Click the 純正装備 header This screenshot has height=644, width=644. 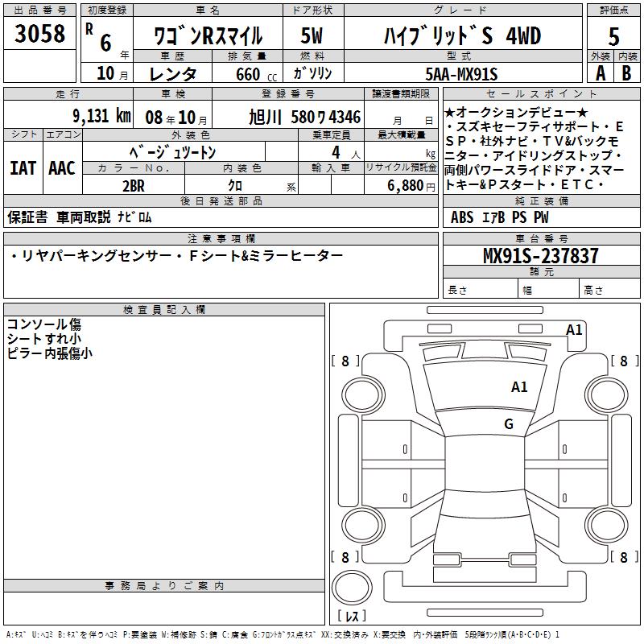[x=541, y=200]
